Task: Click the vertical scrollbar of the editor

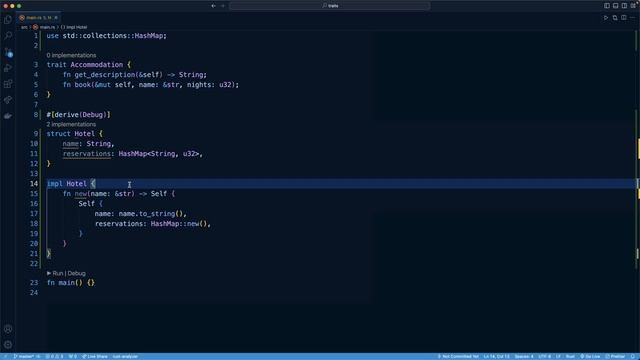Action: pos(638,192)
